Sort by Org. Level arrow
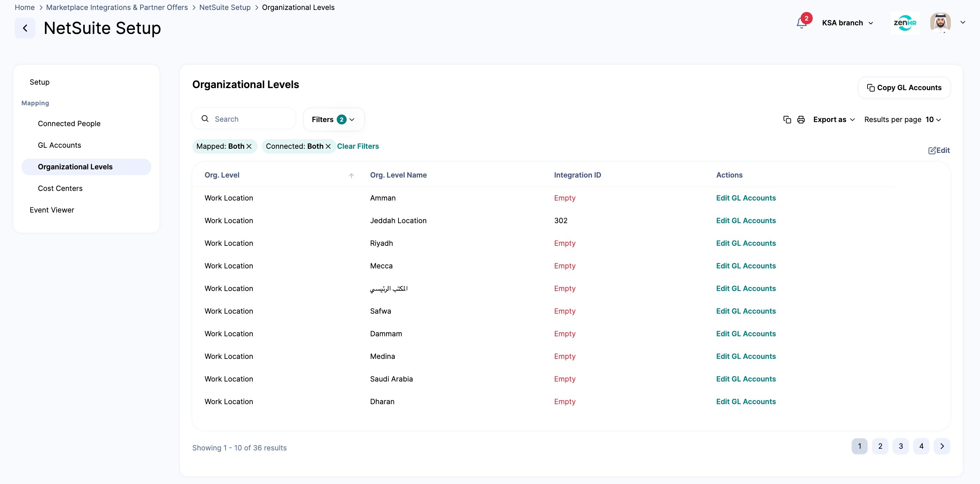This screenshot has width=980, height=484. pyautogui.click(x=351, y=175)
